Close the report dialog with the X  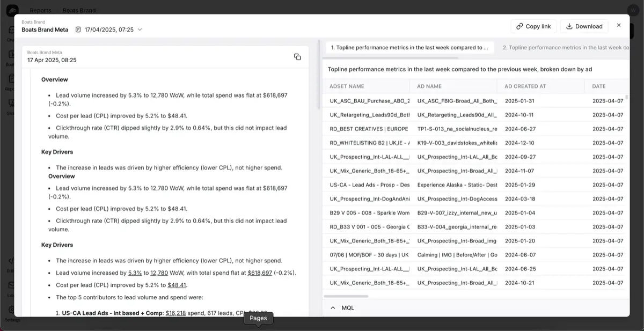click(619, 25)
